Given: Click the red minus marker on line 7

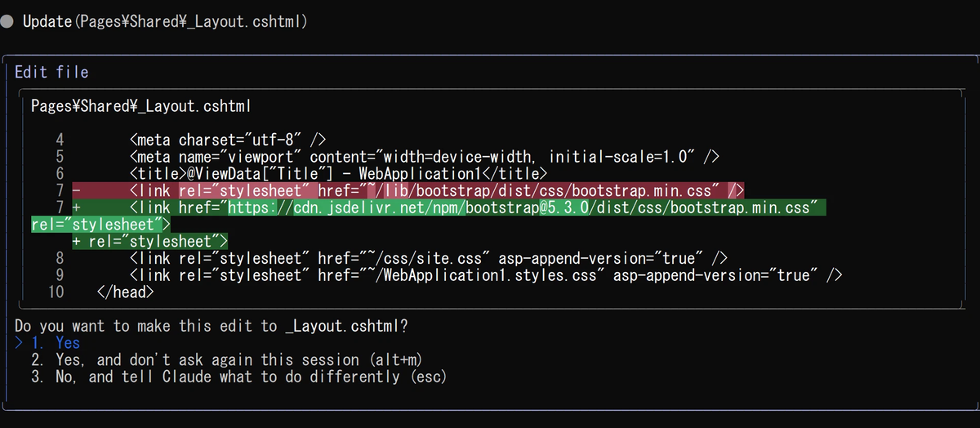Looking at the screenshot, I should (76, 190).
